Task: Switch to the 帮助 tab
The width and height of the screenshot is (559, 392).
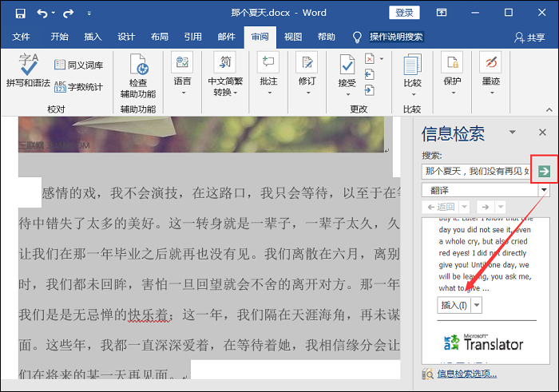Action: pyautogui.click(x=327, y=37)
